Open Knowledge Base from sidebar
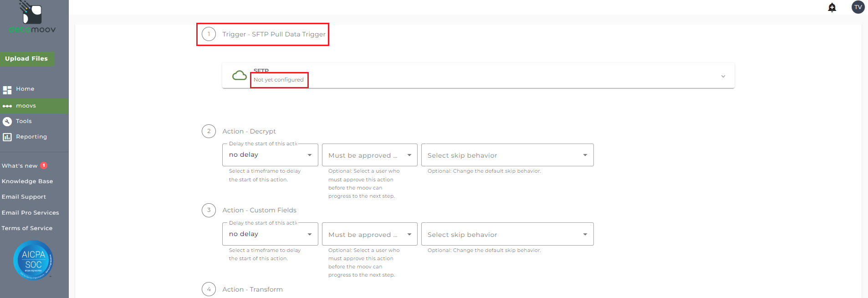Image resolution: width=868 pixels, height=298 pixels. point(27,181)
